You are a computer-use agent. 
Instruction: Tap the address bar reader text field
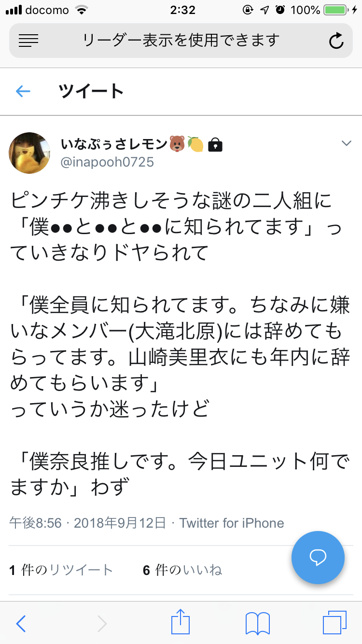click(181, 41)
